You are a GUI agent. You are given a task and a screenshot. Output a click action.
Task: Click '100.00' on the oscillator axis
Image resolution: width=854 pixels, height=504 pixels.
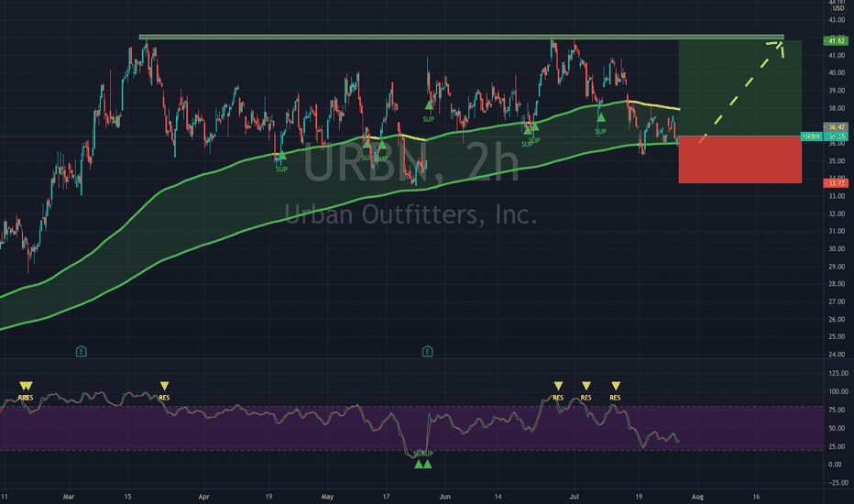pos(838,392)
